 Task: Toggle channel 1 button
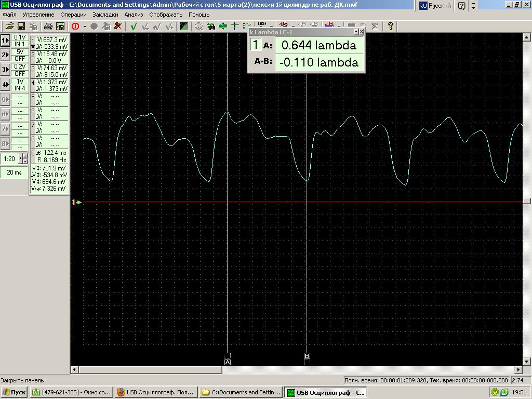point(5,41)
